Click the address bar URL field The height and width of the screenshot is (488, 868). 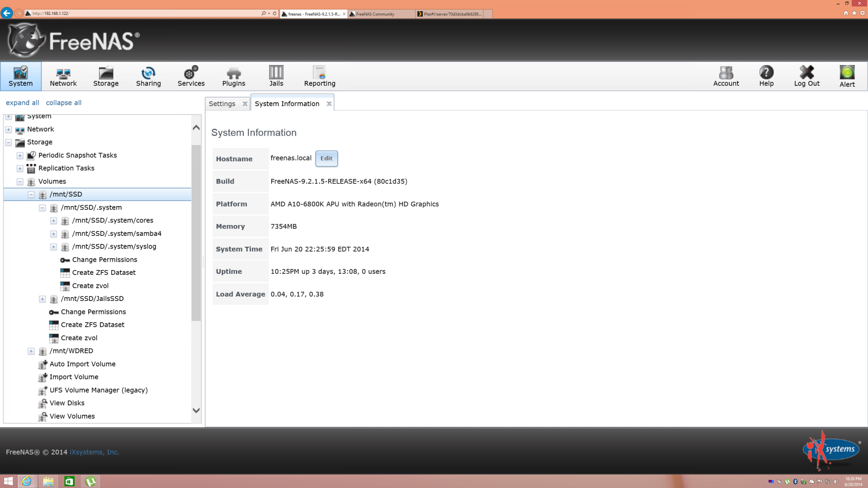point(145,13)
